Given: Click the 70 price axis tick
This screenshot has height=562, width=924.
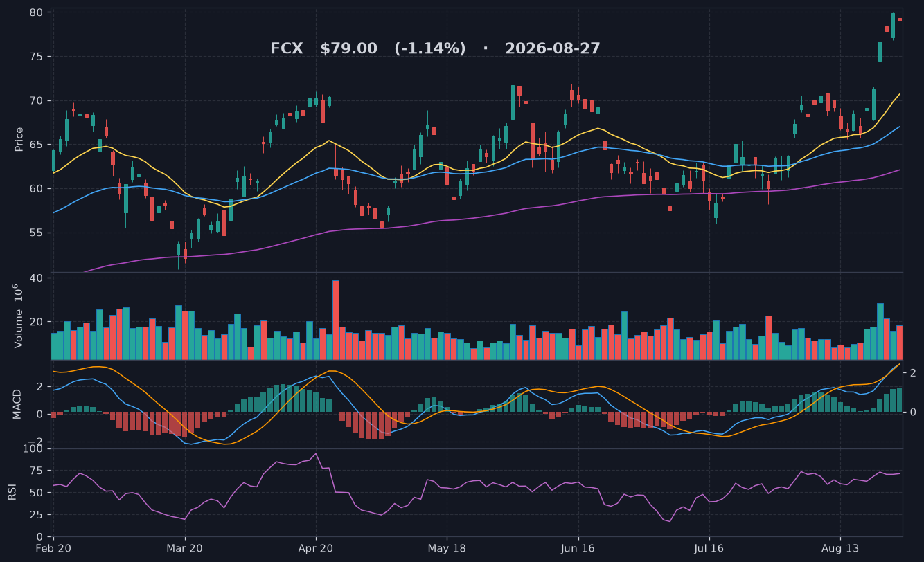Looking at the screenshot, I should (36, 101).
